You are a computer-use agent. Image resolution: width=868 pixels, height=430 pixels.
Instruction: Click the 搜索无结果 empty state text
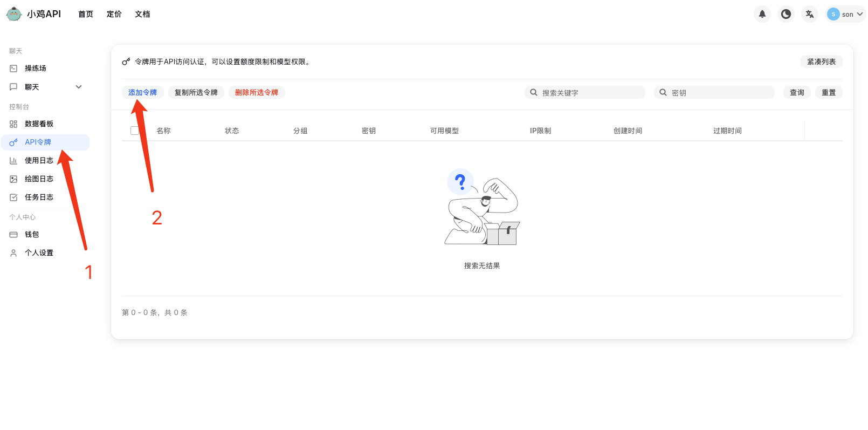(x=482, y=265)
